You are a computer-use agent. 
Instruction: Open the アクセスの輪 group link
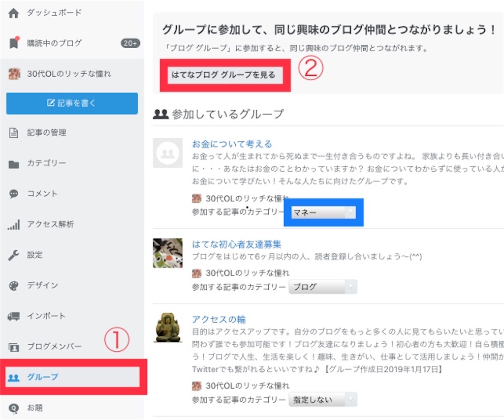219,319
